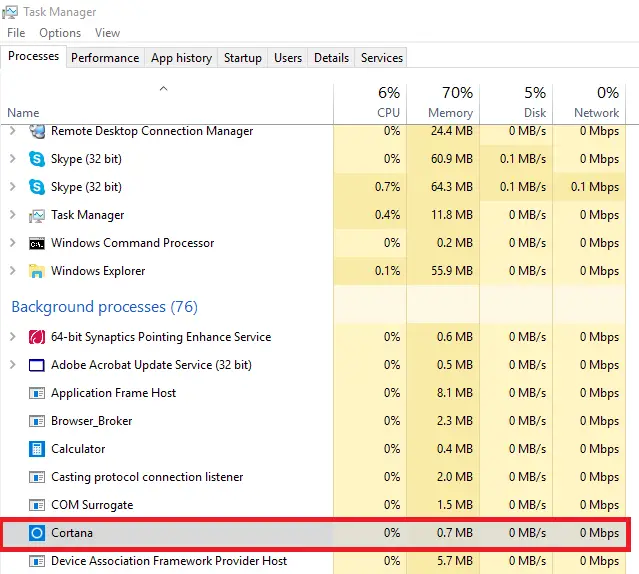Click the Calculator app icon
Viewport: 639px width, 574px height.
pyautogui.click(x=37, y=449)
